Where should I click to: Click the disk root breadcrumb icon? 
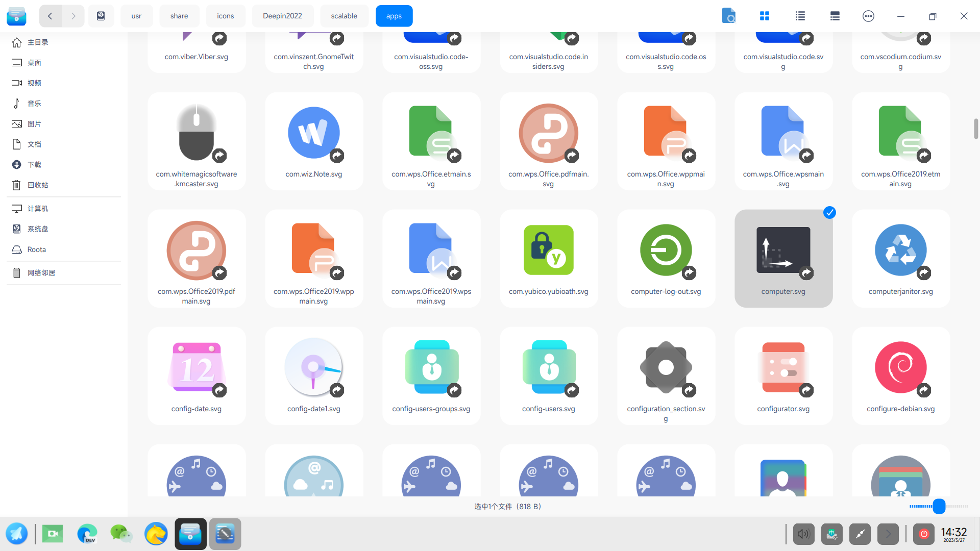pos(101,16)
